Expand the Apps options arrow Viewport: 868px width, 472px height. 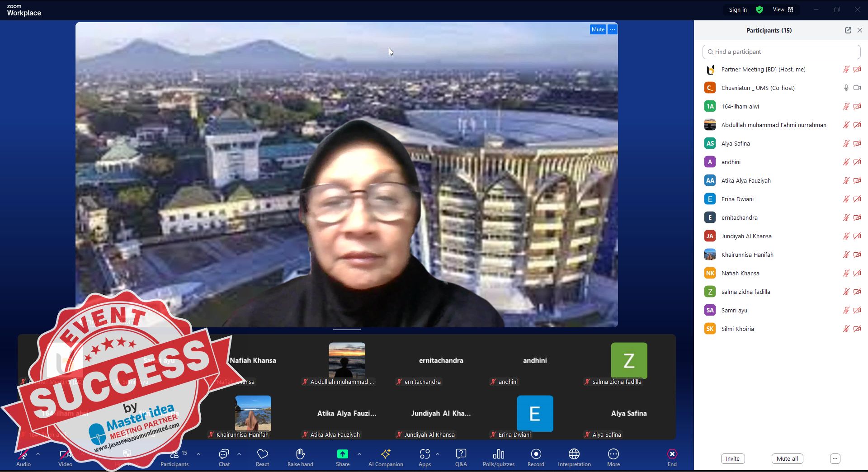tap(438, 453)
